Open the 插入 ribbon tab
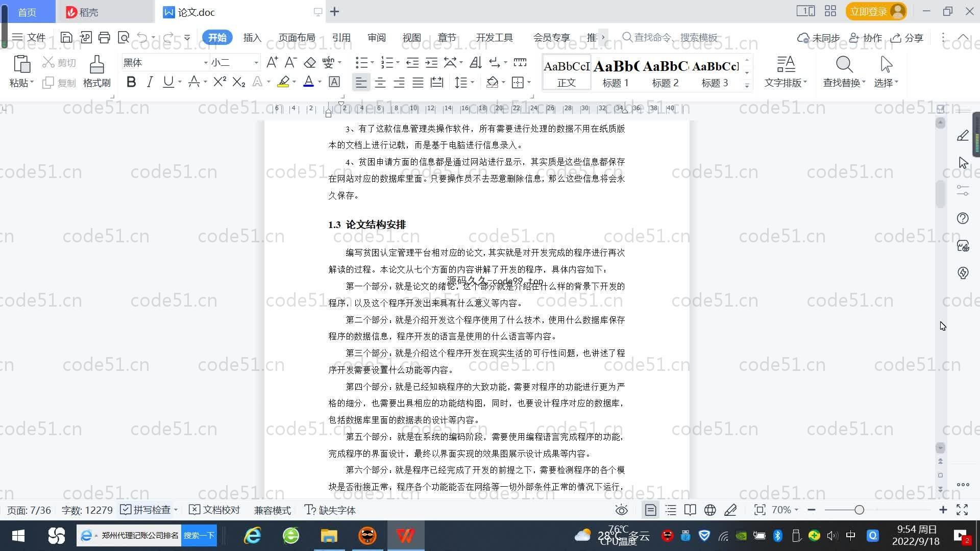The height and width of the screenshot is (551, 980). point(252,38)
